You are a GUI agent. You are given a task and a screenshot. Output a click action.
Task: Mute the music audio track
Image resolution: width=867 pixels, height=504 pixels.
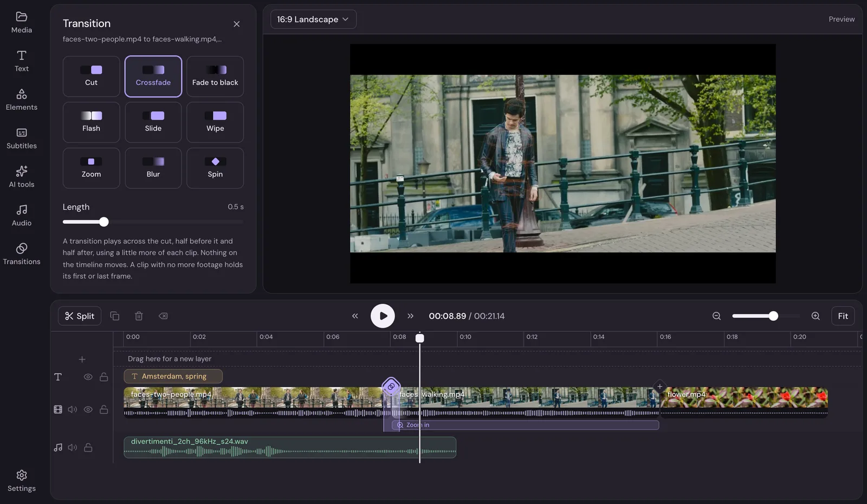point(72,447)
